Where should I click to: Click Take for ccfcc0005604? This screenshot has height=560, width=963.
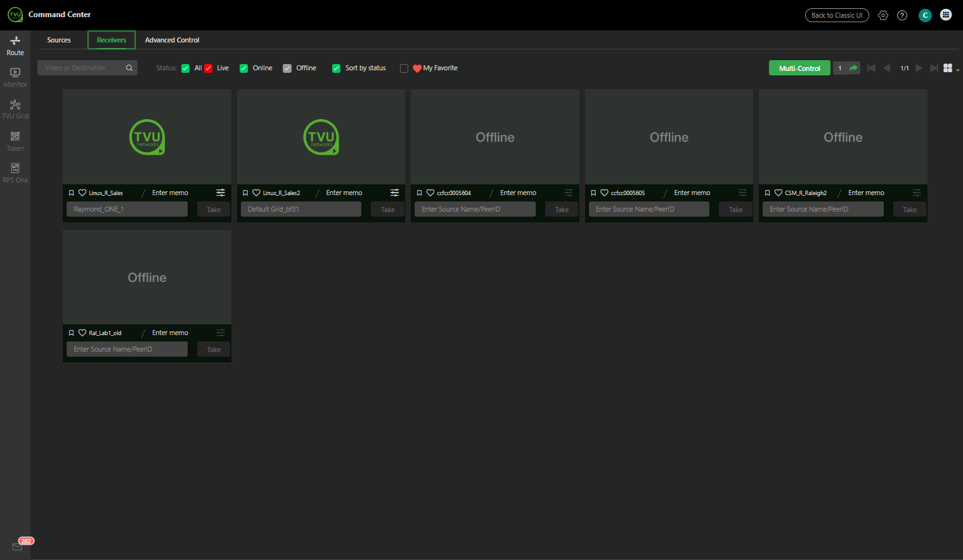[x=562, y=210]
